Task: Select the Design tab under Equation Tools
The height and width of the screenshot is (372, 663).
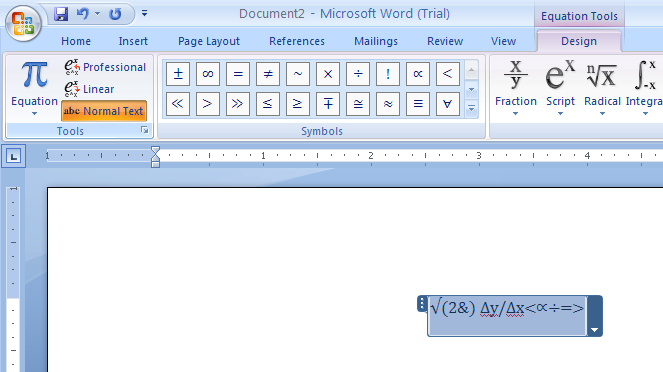Action: [579, 41]
